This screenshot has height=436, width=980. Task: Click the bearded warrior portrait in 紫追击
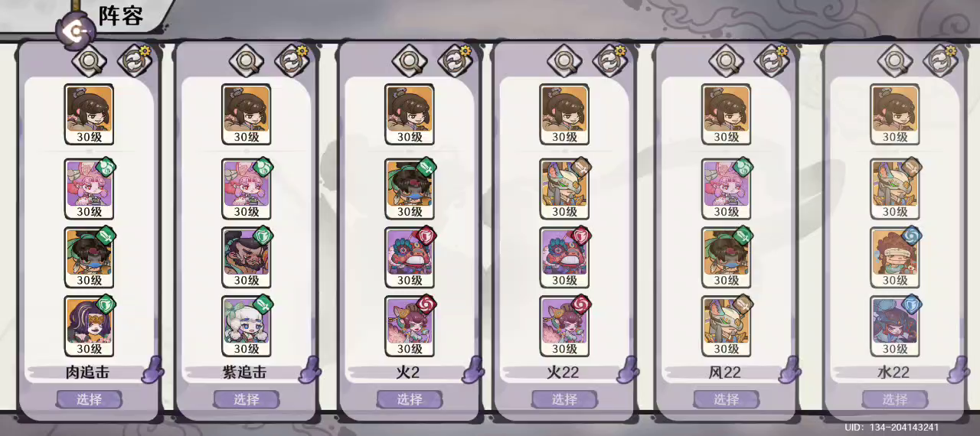pos(246,257)
